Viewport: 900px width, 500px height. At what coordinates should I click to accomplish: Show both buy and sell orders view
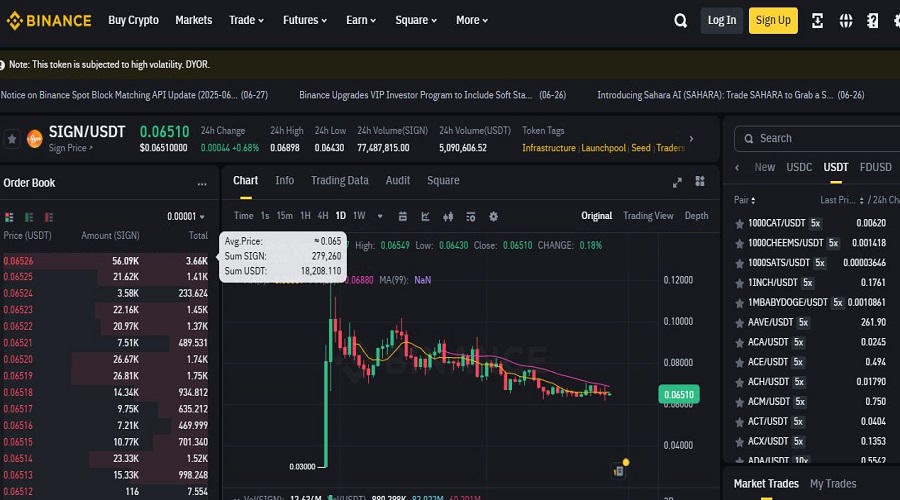(x=9, y=217)
